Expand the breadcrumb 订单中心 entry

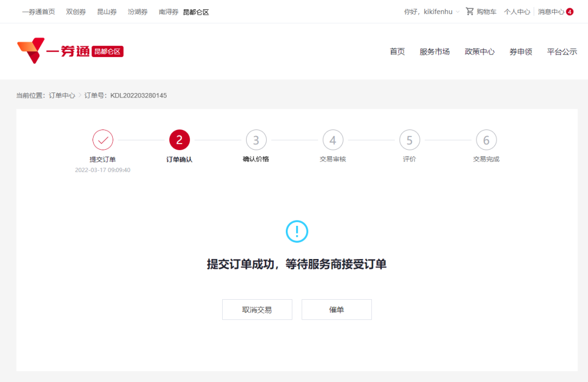(62, 95)
